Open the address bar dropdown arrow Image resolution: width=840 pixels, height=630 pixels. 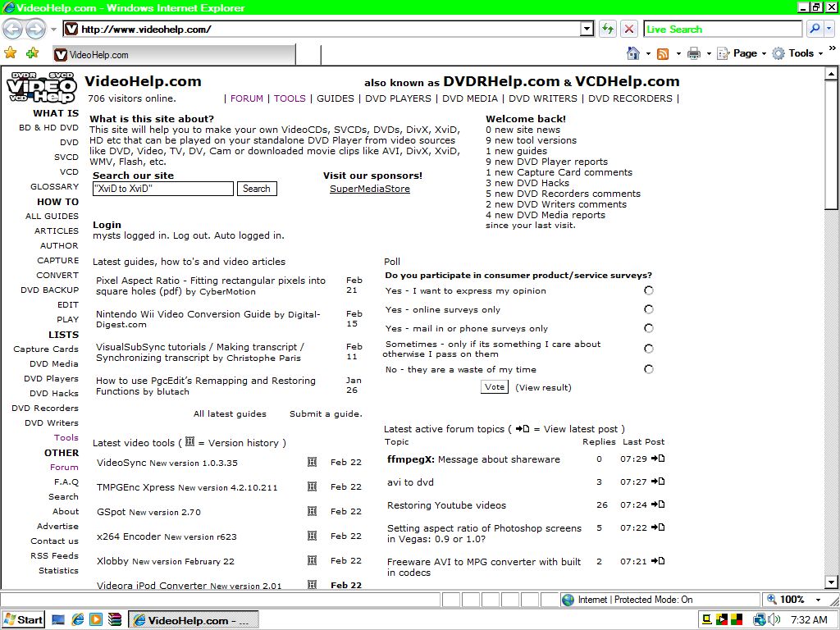pyautogui.click(x=587, y=29)
